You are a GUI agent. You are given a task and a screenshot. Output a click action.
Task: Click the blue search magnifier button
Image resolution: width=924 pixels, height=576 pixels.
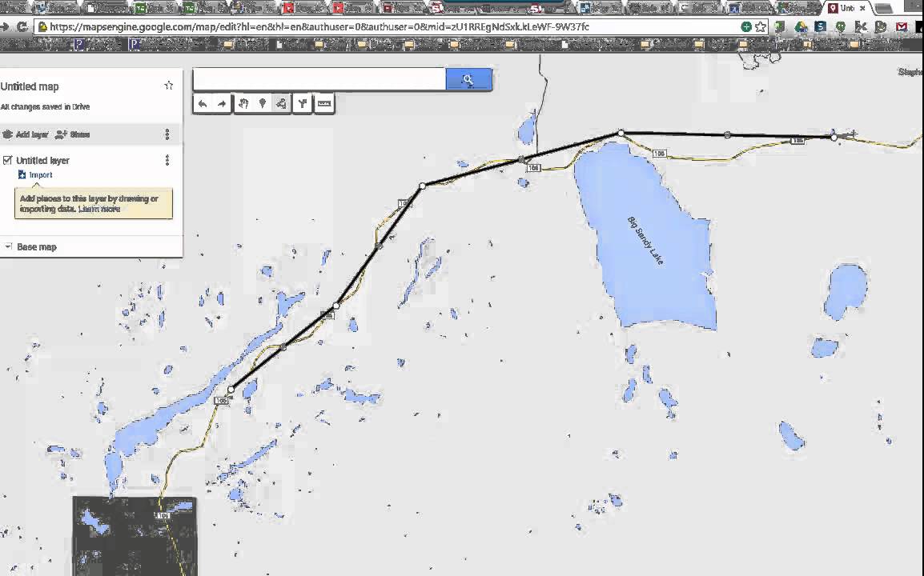(x=468, y=79)
